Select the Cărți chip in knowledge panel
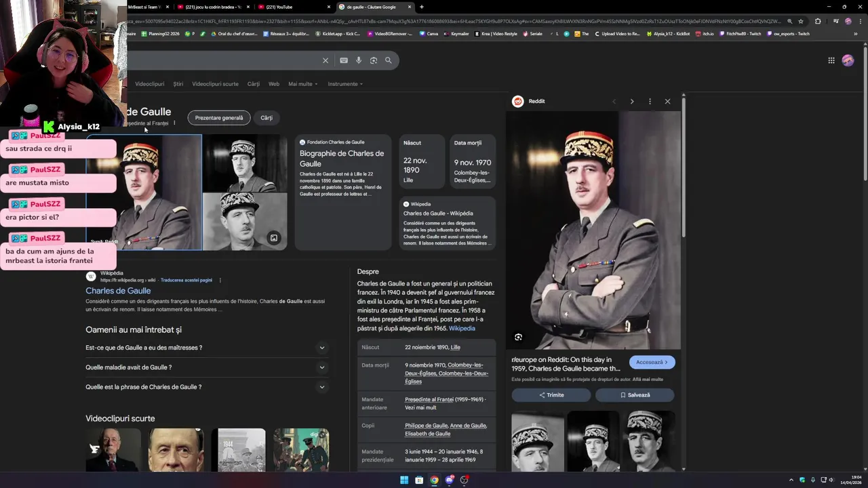The height and width of the screenshot is (488, 868). click(x=267, y=118)
